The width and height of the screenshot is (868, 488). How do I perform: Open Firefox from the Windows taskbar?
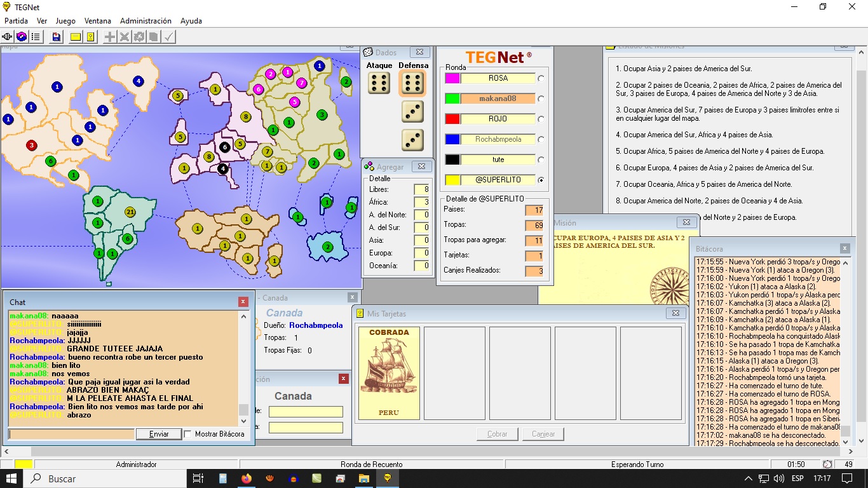pos(247,478)
